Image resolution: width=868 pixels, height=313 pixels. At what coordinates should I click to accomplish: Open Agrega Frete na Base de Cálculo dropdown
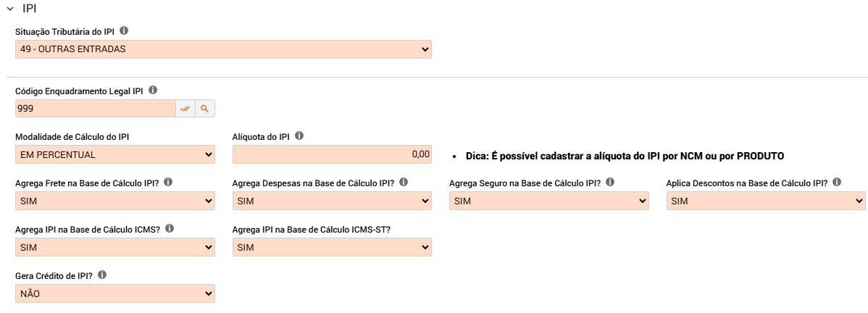pyautogui.click(x=114, y=201)
